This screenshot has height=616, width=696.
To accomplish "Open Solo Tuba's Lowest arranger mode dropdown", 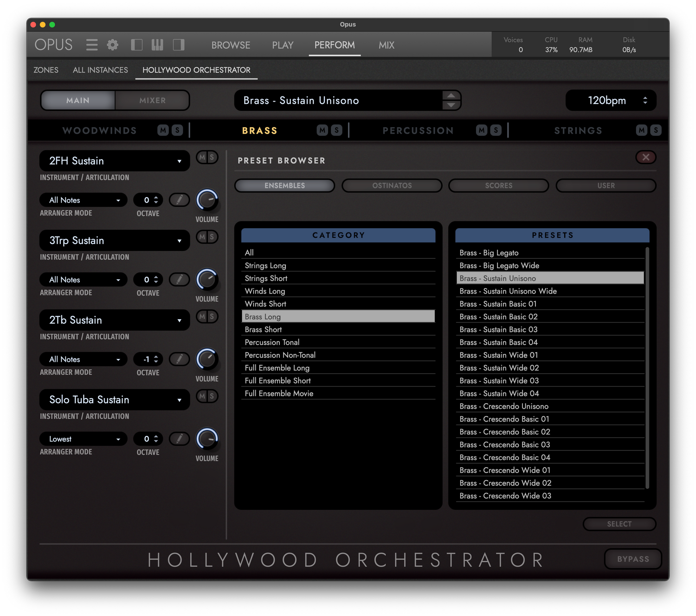I will click(84, 439).
